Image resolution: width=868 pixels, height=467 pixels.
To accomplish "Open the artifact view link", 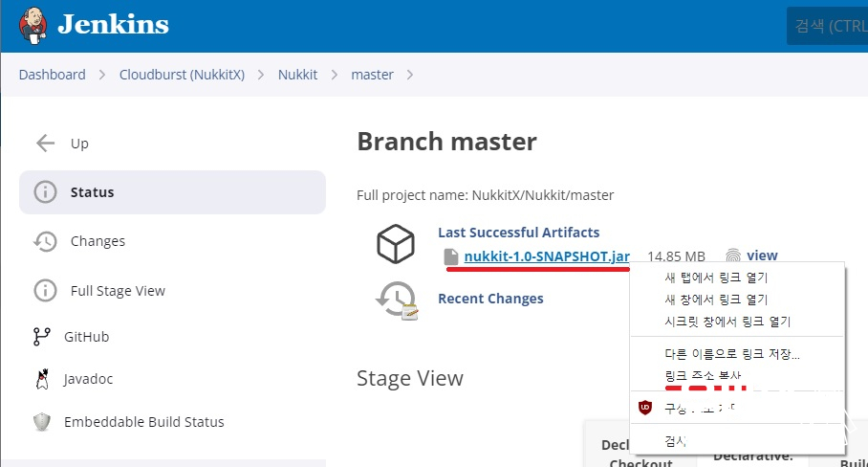I will (x=762, y=256).
